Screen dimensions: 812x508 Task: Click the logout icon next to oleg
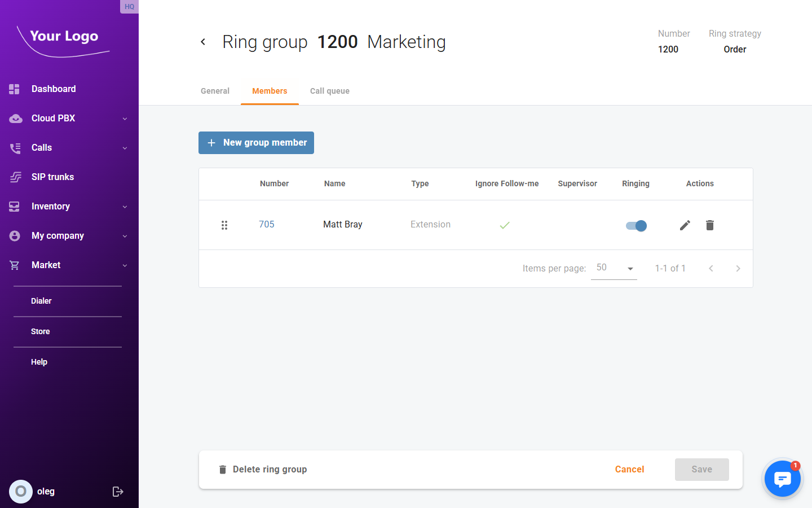[x=118, y=491]
